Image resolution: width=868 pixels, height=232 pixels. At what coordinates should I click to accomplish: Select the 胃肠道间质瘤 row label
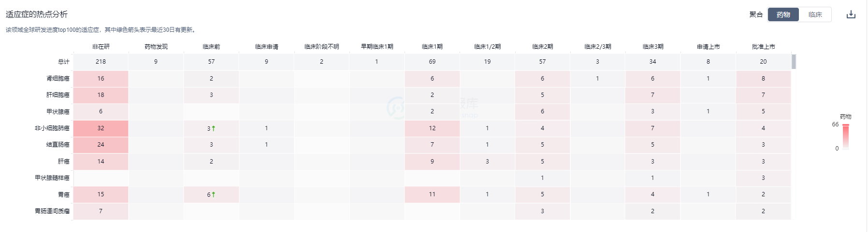point(52,211)
